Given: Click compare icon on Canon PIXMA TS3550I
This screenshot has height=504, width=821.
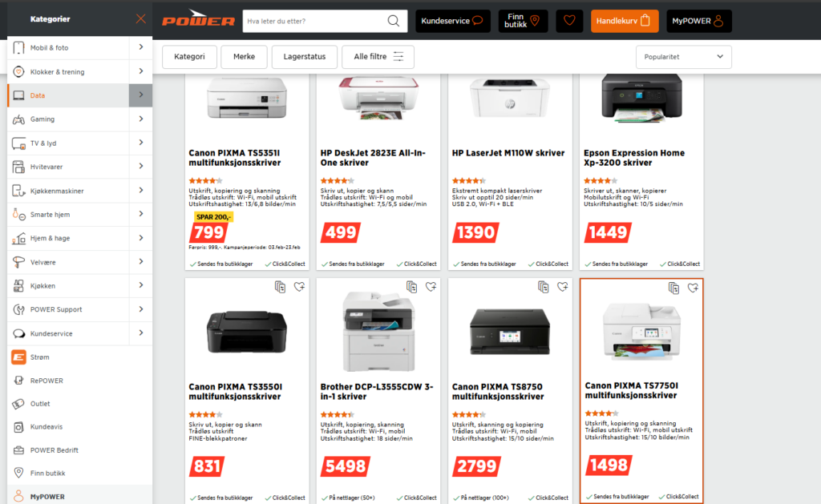Looking at the screenshot, I should pos(280,287).
